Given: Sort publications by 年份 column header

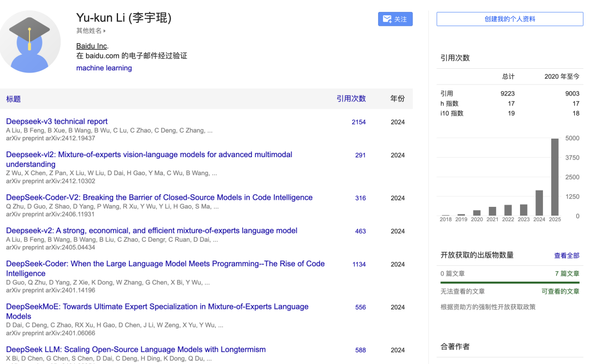Looking at the screenshot, I should click(x=397, y=99).
